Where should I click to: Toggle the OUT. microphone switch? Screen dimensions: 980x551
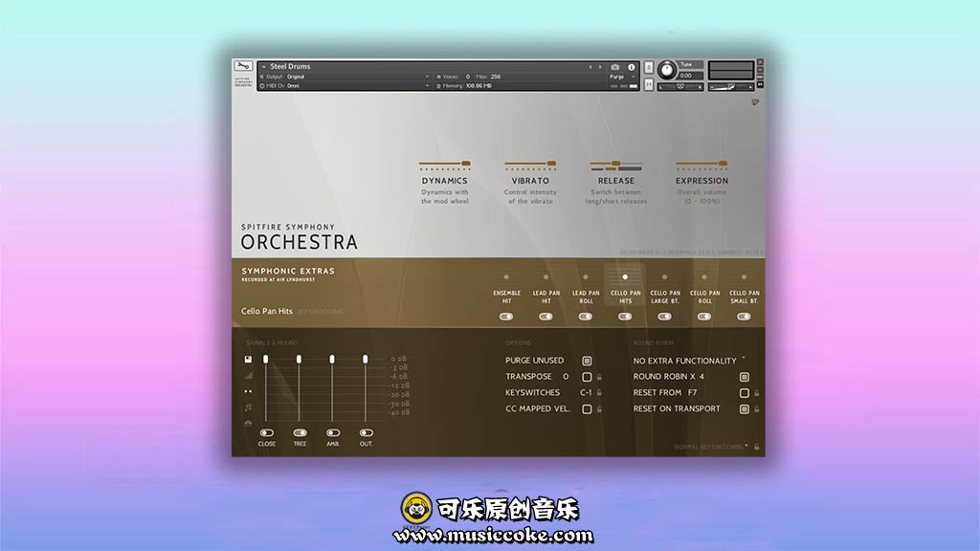click(367, 433)
